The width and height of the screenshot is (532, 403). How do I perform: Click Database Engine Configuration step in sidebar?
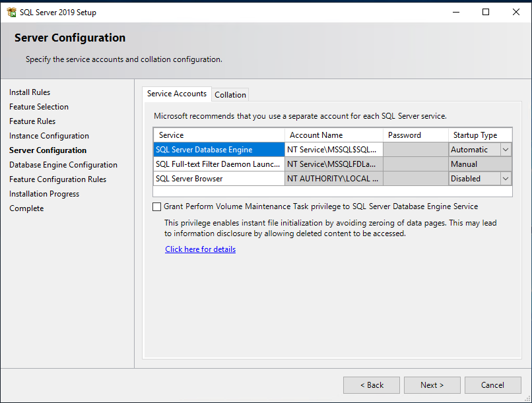63,165
